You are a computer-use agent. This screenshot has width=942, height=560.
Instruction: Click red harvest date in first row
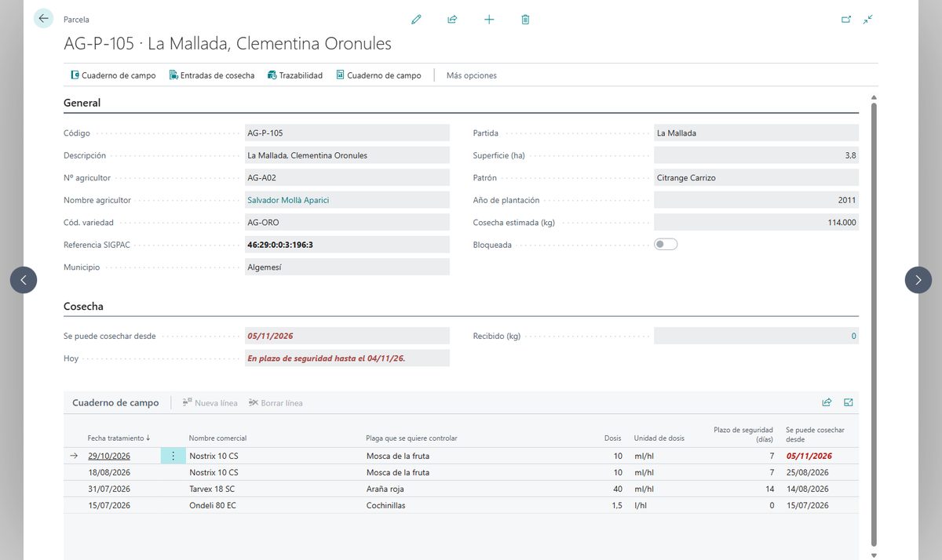click(809, 456)
